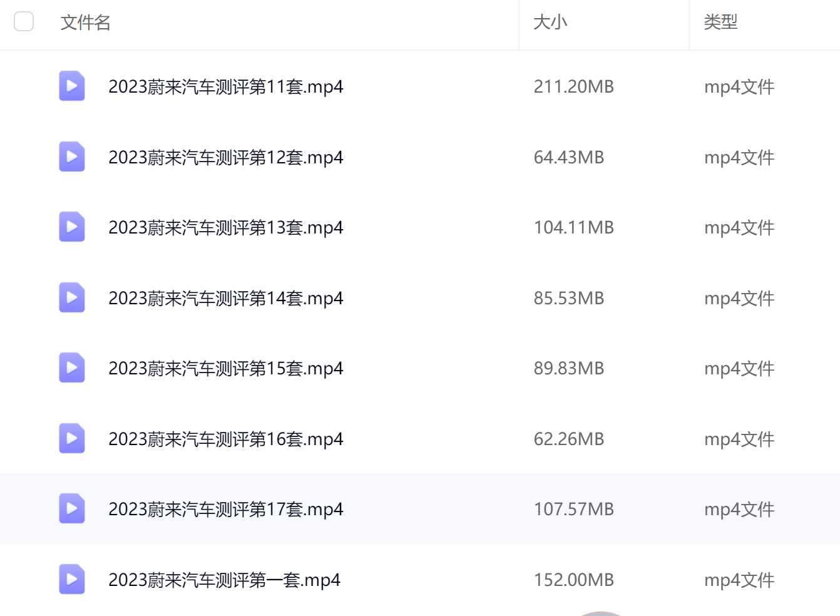Image resolution: width=840 pixels, height=616 pixels.
Task: Toggle the select-all files checkbox
Action: click(24, 22)
